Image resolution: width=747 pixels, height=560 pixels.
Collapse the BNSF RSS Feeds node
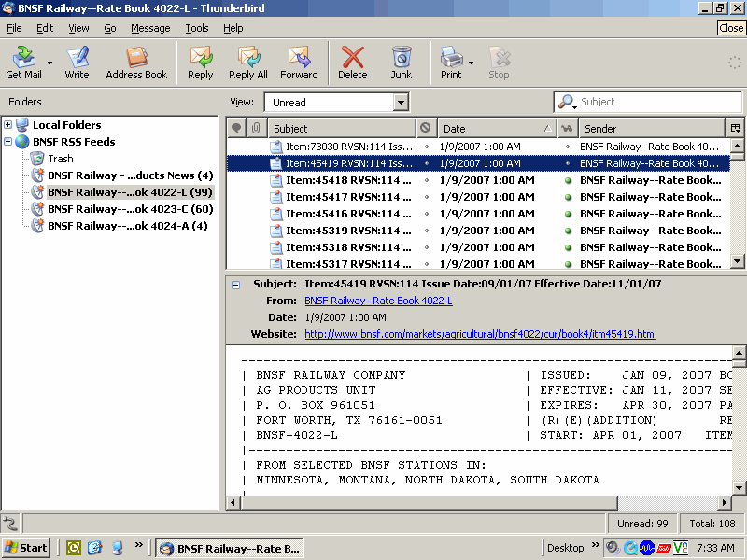coord(7,142)
